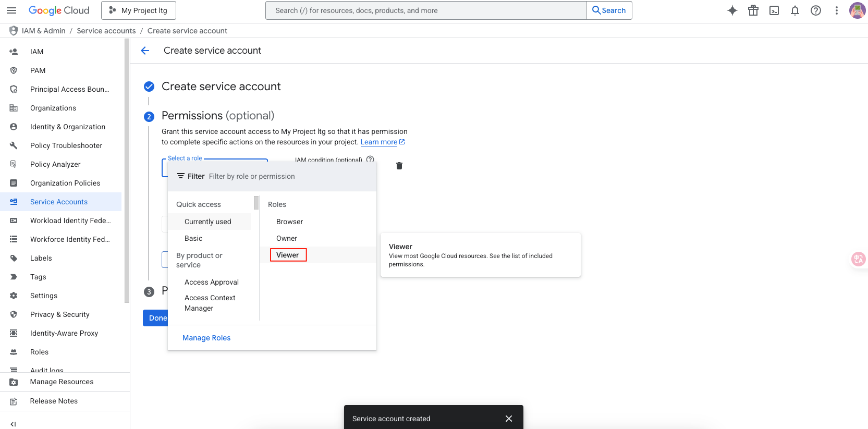868x429 pixels.
Task: Go back using the left arrow
Action: click(145, 51)
